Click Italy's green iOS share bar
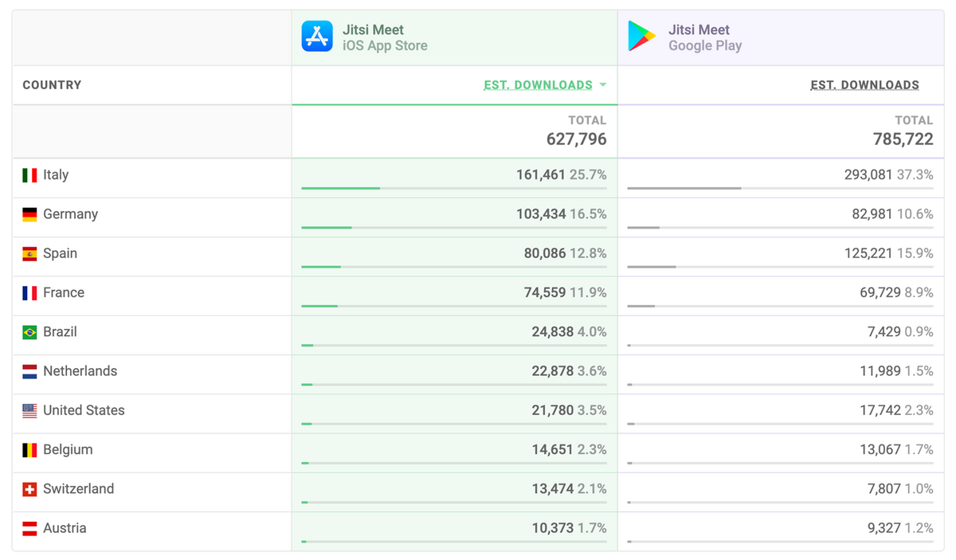Viewport: 956px width, 560px height. pyautogui.click(x=341, y=188)
